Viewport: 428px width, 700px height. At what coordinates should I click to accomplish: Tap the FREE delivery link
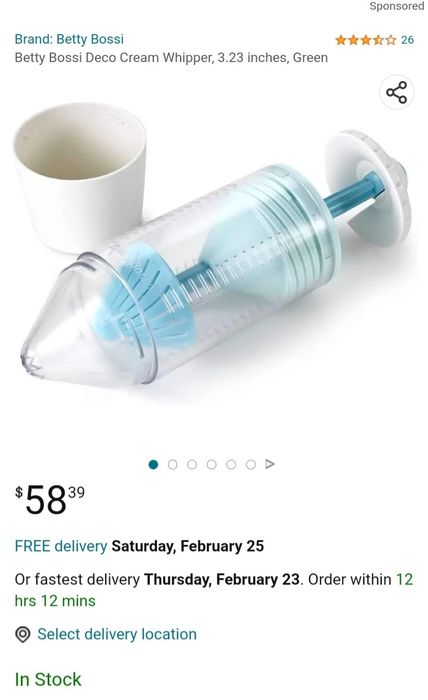pyautogui.click(x=61, y=546)
